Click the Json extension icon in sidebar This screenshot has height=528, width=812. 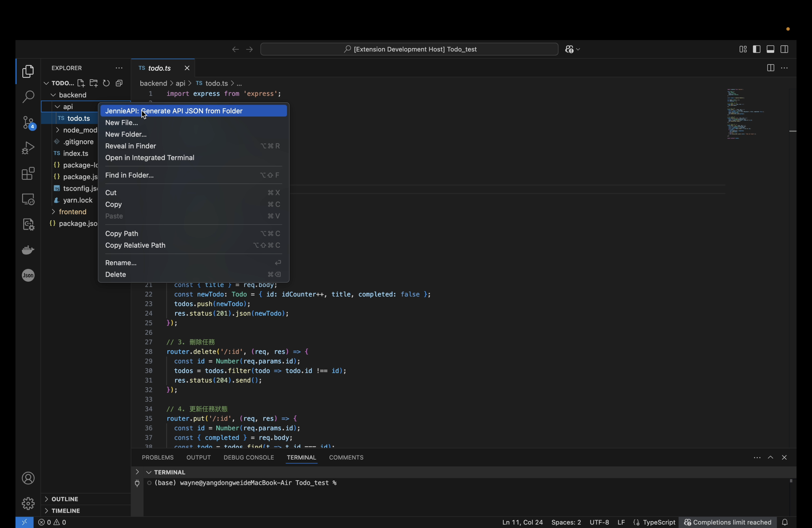(28, 275)
